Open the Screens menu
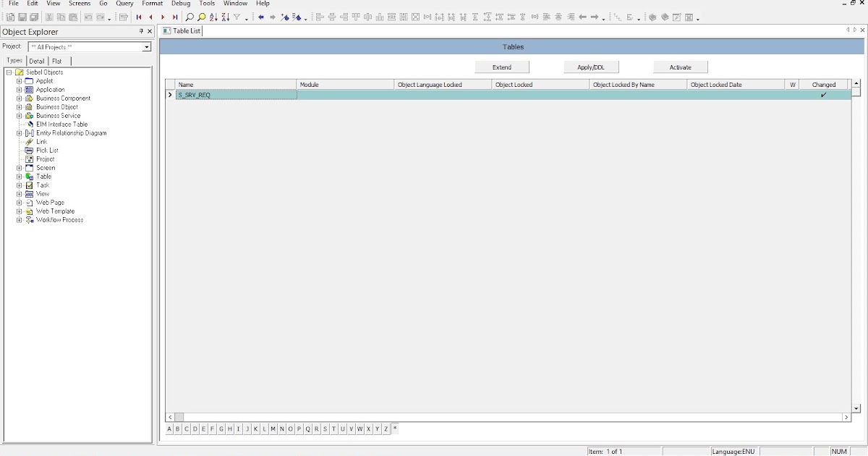This screenshot has height=456, width=868. 79,3
